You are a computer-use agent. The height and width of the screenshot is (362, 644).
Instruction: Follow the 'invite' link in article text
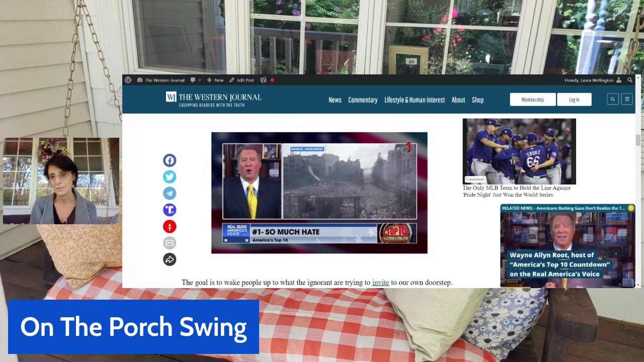[380, 283]
